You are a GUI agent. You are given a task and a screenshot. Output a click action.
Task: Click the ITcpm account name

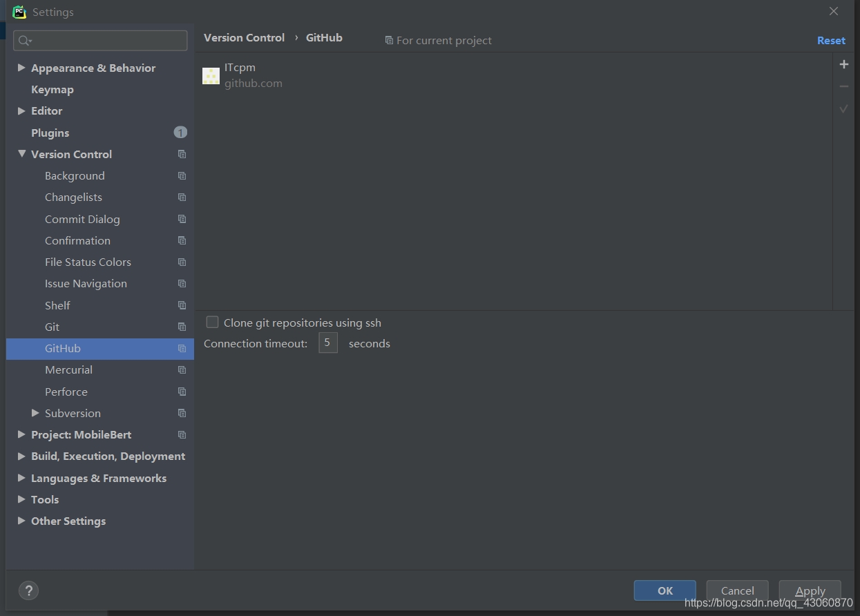pos(240,68)
